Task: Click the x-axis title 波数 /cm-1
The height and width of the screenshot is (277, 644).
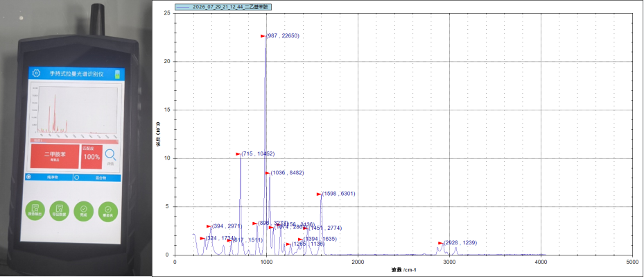Action: [x=404, y=269]
